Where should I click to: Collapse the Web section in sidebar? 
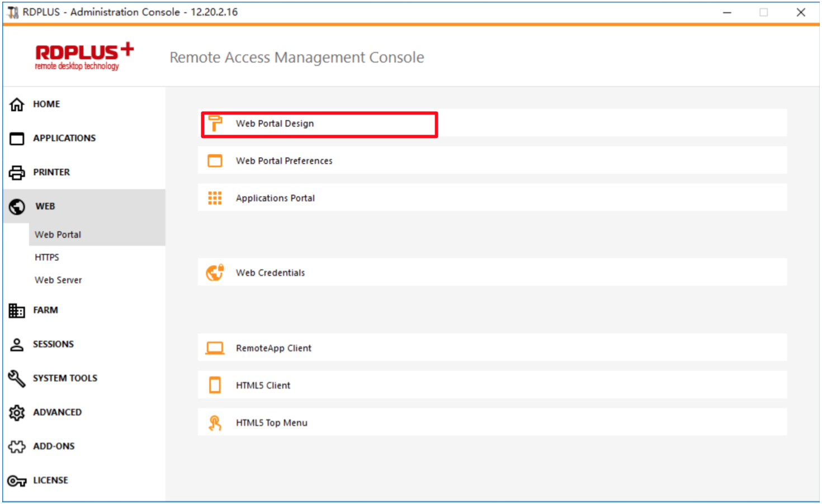pos(45,206)
